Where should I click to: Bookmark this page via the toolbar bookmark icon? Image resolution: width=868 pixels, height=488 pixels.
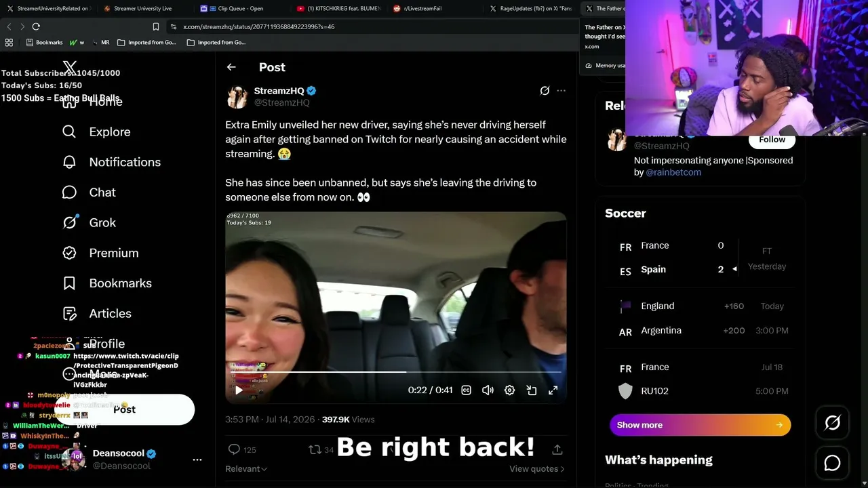[x=156, y=26]
